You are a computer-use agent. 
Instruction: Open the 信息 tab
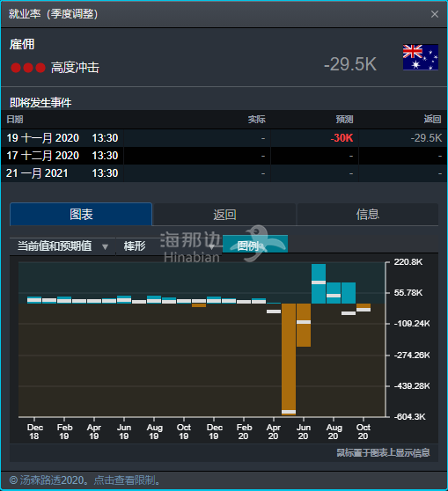tap(368, 215)
